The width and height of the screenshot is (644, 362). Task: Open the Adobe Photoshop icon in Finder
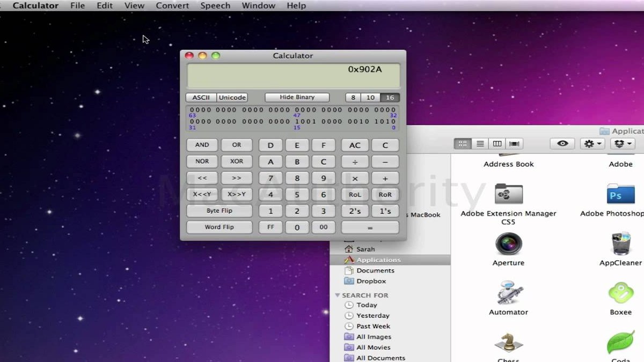[621, 194]
